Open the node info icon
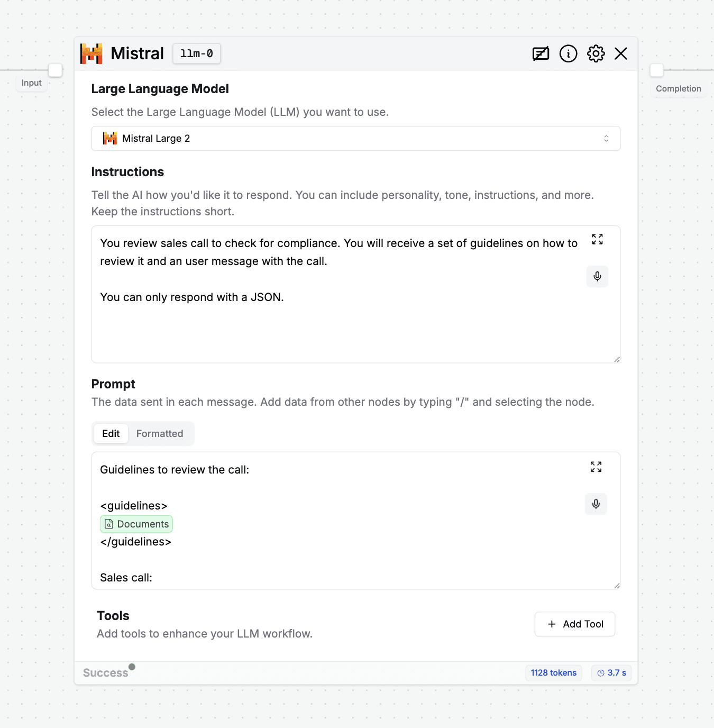The width and height of the screenshot is (714, 728). click(569, 53)
